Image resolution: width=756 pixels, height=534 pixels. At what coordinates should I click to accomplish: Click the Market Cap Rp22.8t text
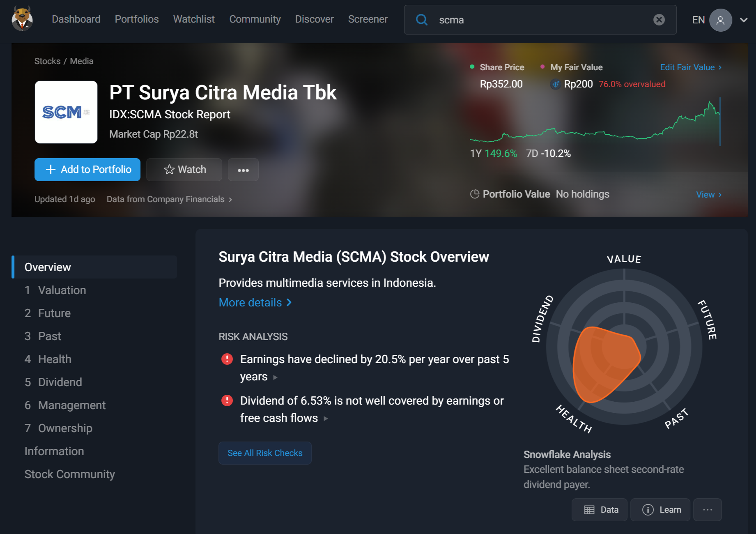click(x=154, y=134)
